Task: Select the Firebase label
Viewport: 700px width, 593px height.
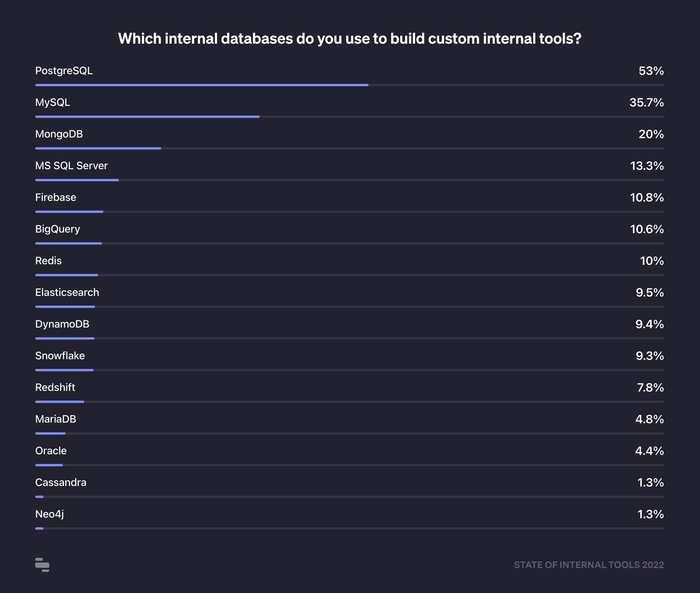Action: pyautogui.click(x=55, y=197)
